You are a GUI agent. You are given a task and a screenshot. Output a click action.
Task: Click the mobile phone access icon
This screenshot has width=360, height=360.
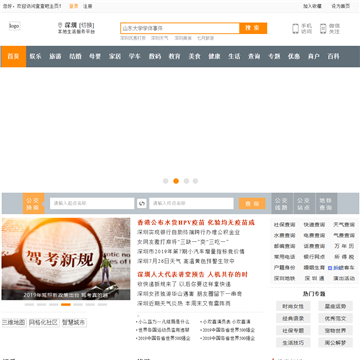(x=295, y=29)
